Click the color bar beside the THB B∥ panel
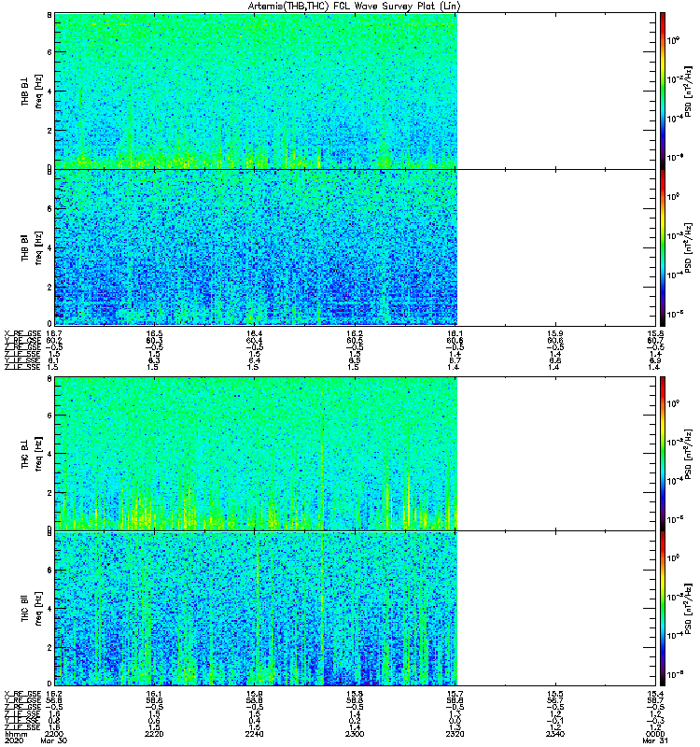The width and height of the screenshot is (700, 747). coord(663,247)
